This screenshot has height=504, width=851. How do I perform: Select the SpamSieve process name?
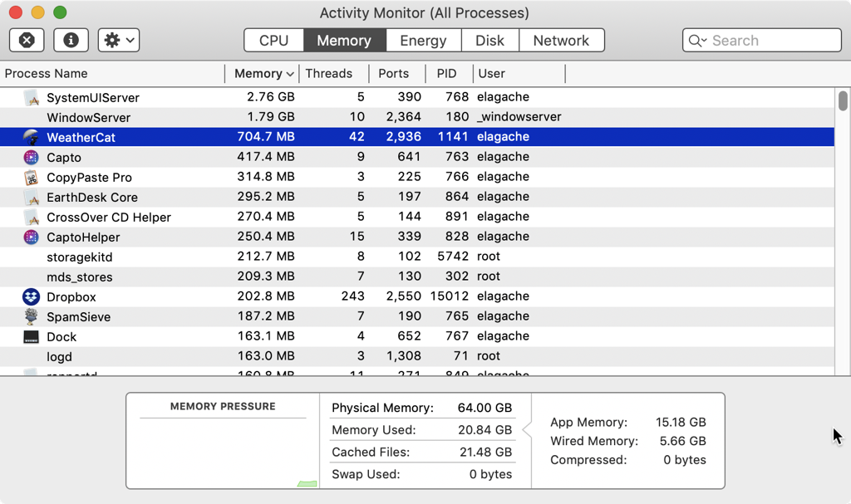tap(79, 317)
